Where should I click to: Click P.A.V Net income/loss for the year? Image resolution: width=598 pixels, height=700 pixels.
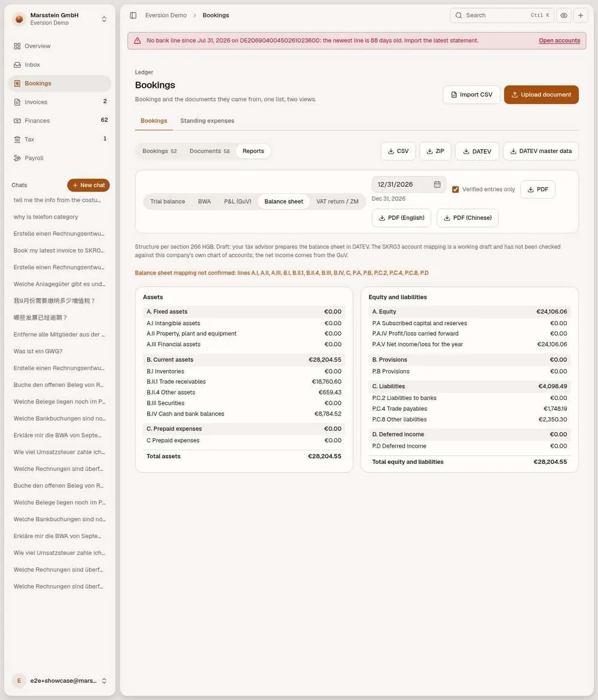click(x=469, y=344)
